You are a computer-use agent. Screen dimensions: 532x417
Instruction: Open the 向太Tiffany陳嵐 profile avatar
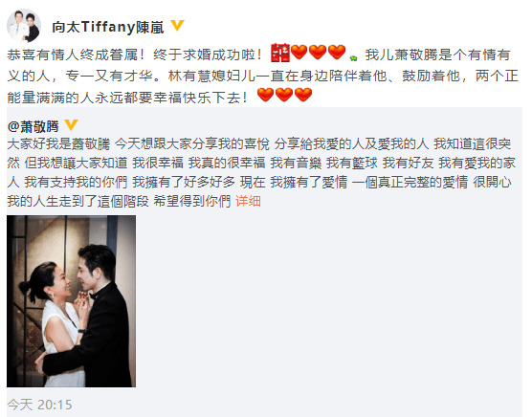tap(24, 26)
